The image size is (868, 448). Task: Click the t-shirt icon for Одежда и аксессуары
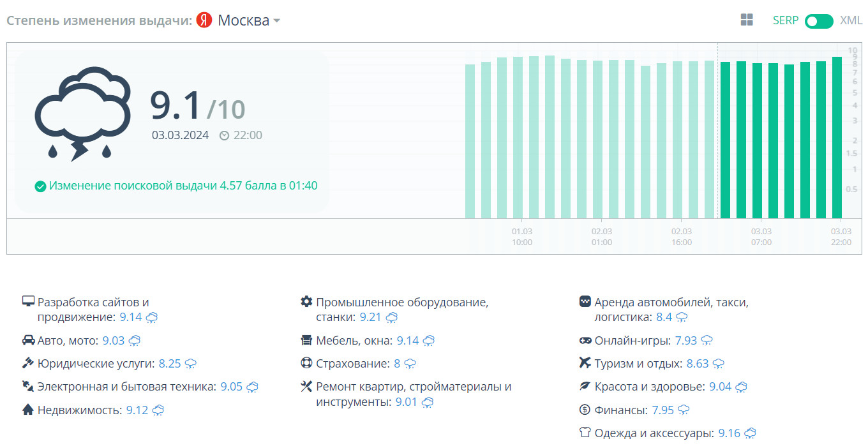585,433
